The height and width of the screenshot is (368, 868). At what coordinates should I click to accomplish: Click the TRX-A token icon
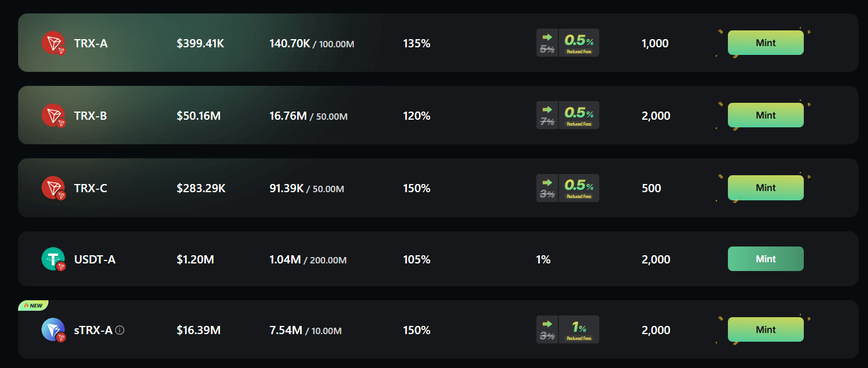tap(53, 43)
